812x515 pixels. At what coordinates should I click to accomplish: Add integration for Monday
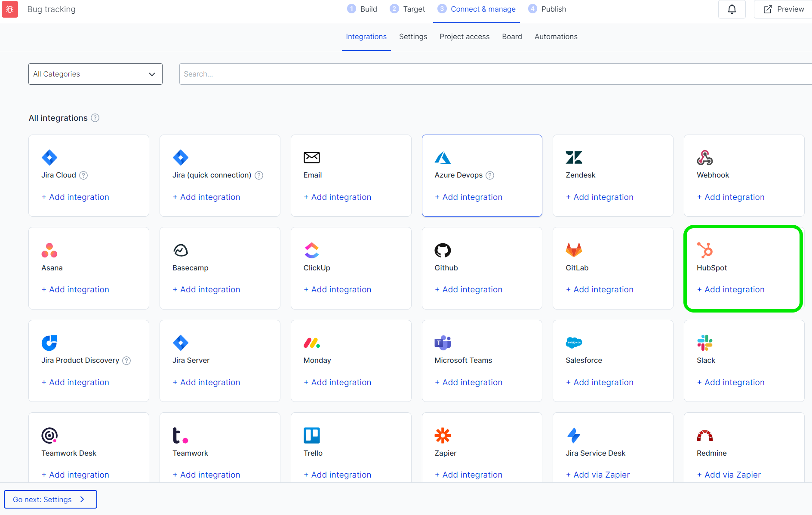point(337,383)
